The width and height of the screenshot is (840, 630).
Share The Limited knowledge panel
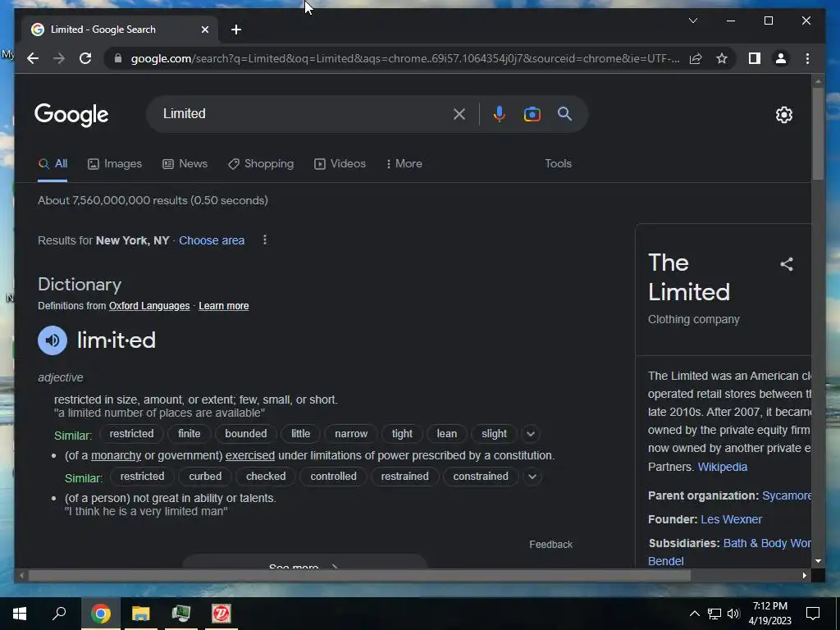pyautogui.click(x=787, y=264)
